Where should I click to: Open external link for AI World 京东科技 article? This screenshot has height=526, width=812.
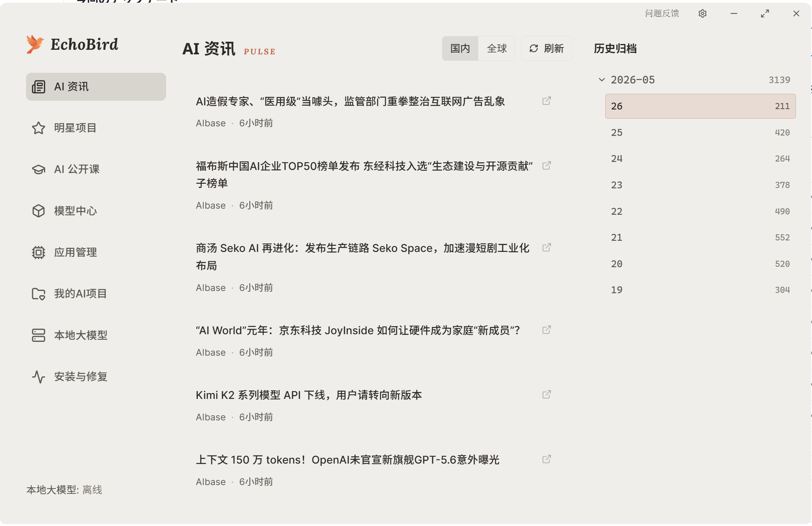(547, 330)
